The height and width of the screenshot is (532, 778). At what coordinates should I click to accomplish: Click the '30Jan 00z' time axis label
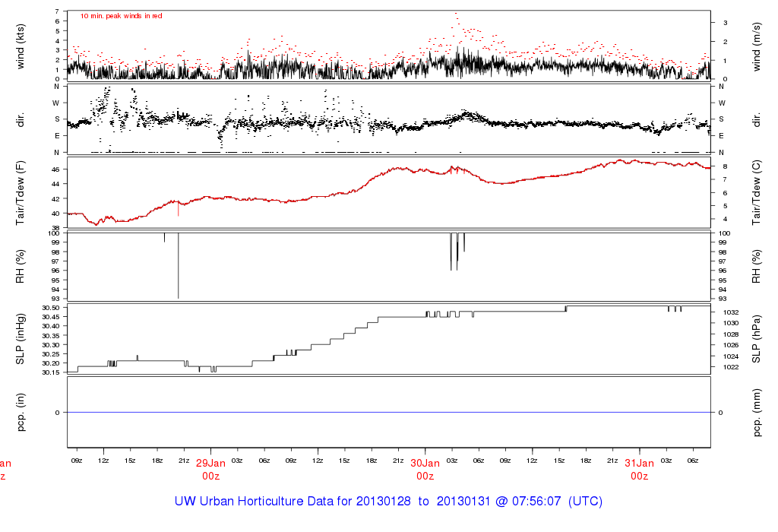[425, 470]
